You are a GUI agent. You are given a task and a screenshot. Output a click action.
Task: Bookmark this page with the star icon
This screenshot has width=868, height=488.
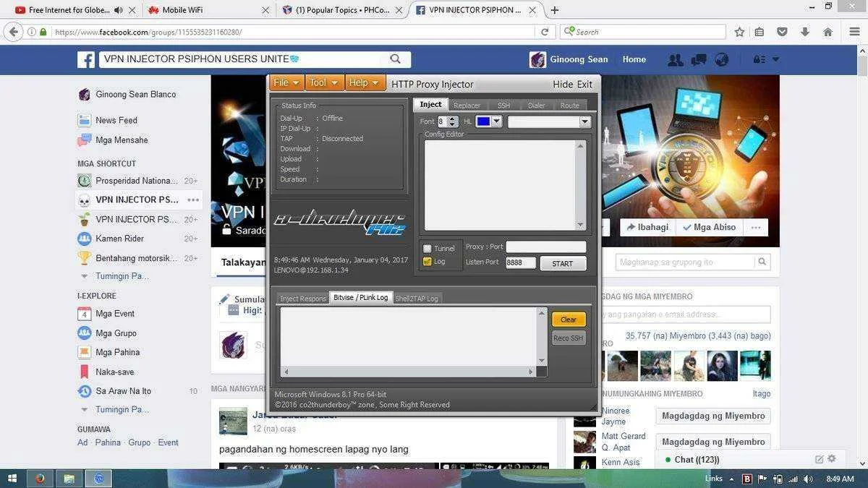(739, 32)
